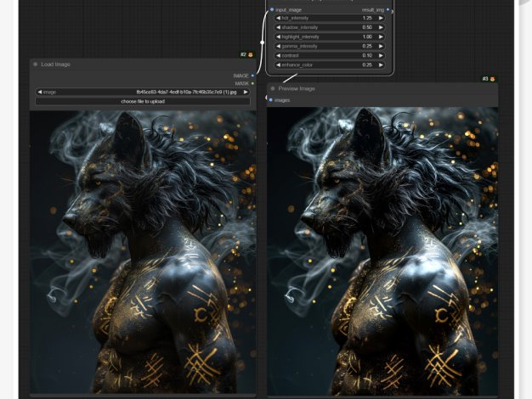Click the input_image label
Image resolution: width=532 pixels, height=399 pixels.
point(288,10)
